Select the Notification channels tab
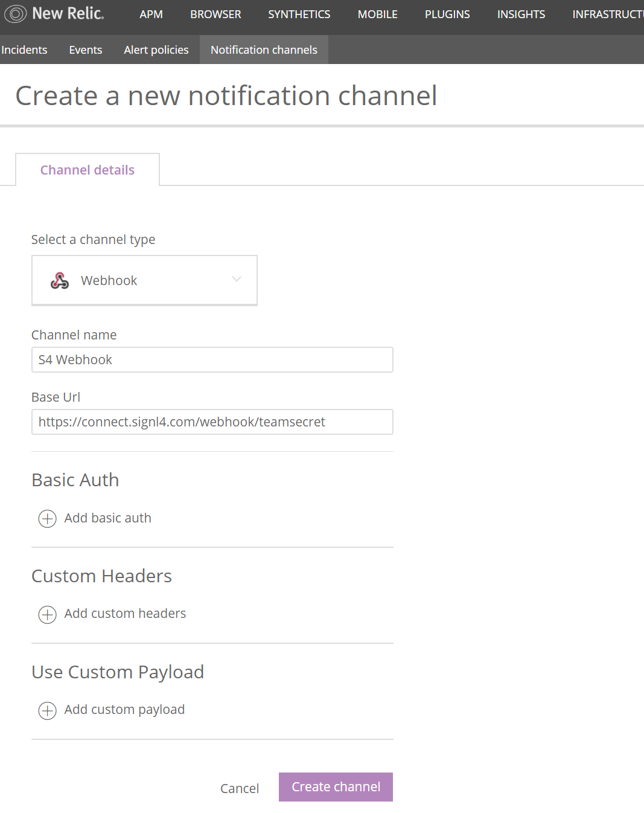 tap(264, 50)
